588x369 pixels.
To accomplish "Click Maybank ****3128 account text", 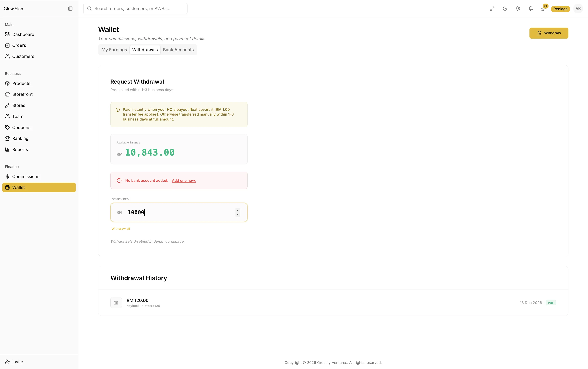I will click(x=143, y=306).
